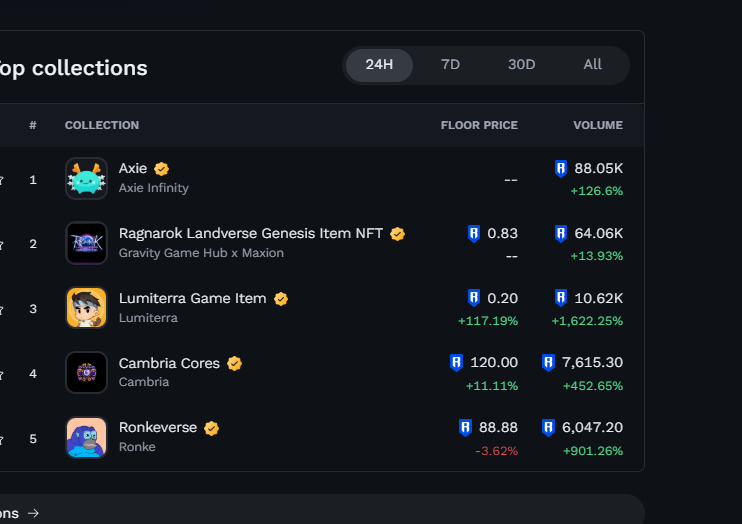Open Ronkeverse collection thumbnail
The height and width of the screenshot is (524, 742).
tap(86, 437)
